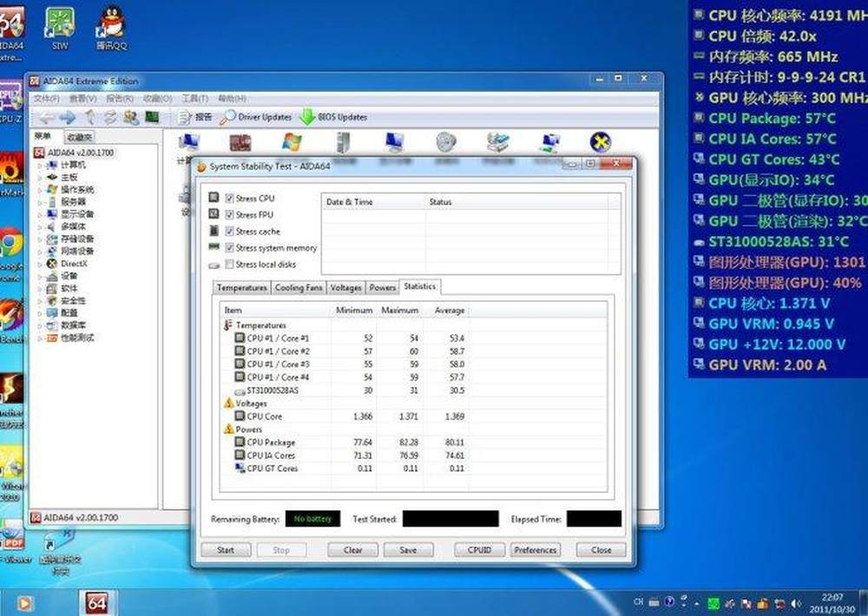The width and height of the screenshot is (868, 616).
Task: Click the Save button
Action: click(x=408, y=550)
